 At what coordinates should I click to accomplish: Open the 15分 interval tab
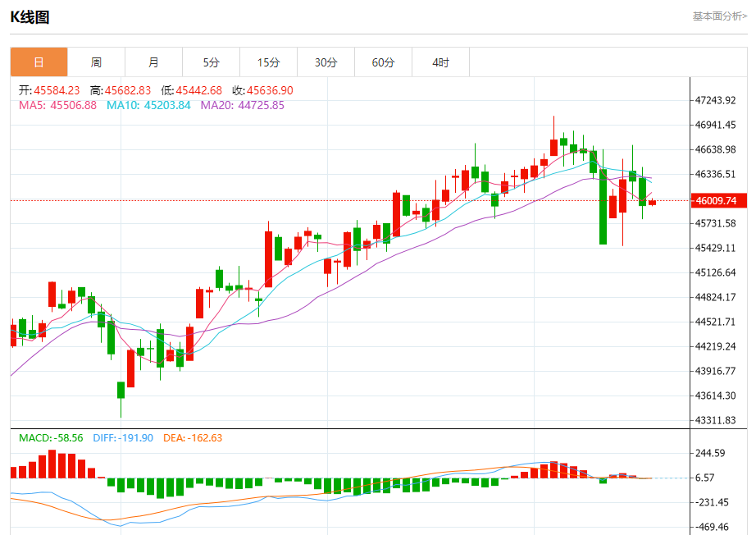click(269, 62)
